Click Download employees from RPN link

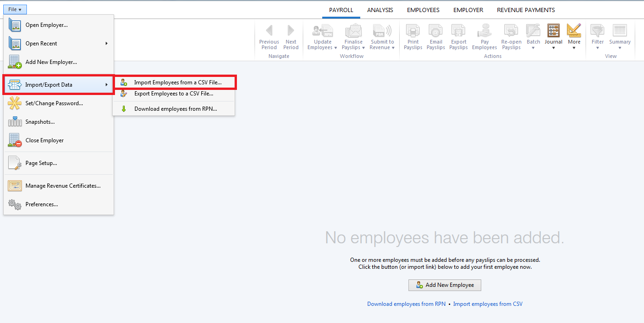click(x=406, y=304)
